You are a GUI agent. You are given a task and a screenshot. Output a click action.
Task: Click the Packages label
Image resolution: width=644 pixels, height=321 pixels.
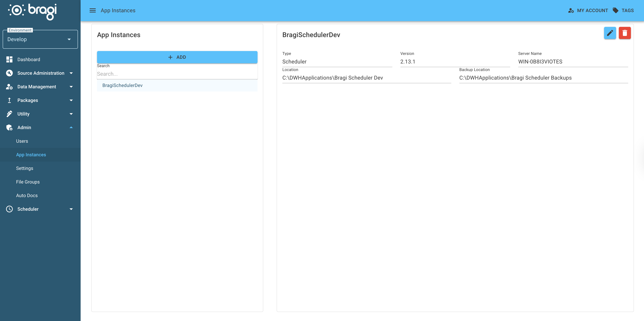[28, 101]
